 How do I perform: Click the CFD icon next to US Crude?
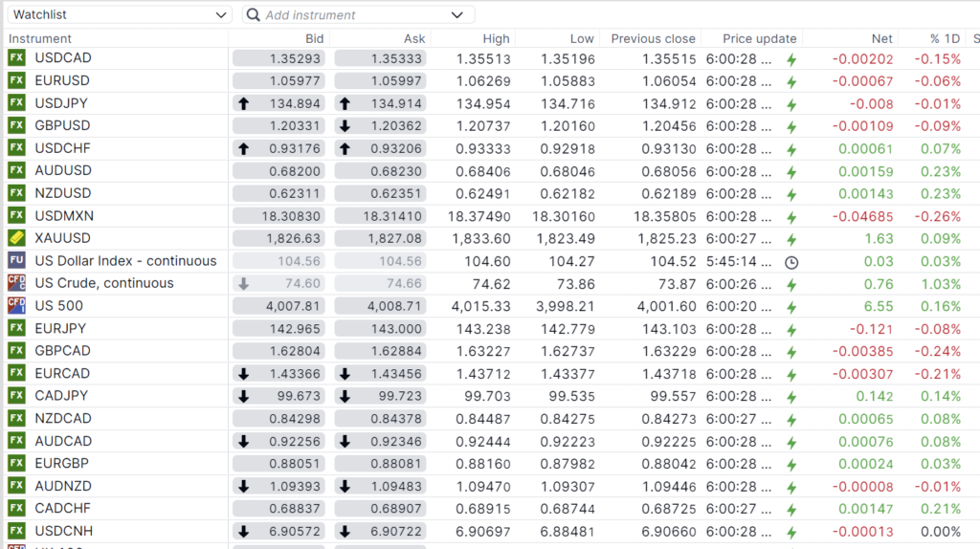[16, 283]
